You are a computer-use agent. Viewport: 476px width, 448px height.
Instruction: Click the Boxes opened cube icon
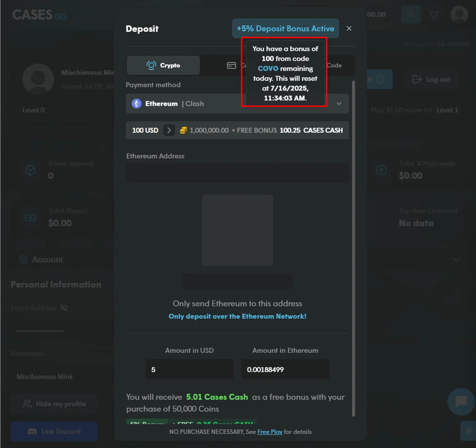pos(30,171)
